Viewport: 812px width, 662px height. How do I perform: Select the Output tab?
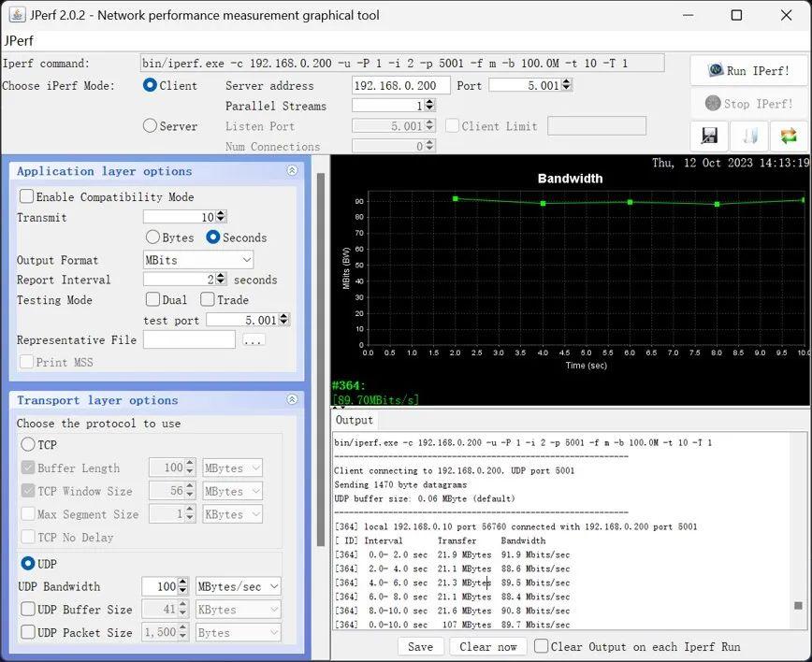[354, 421]
